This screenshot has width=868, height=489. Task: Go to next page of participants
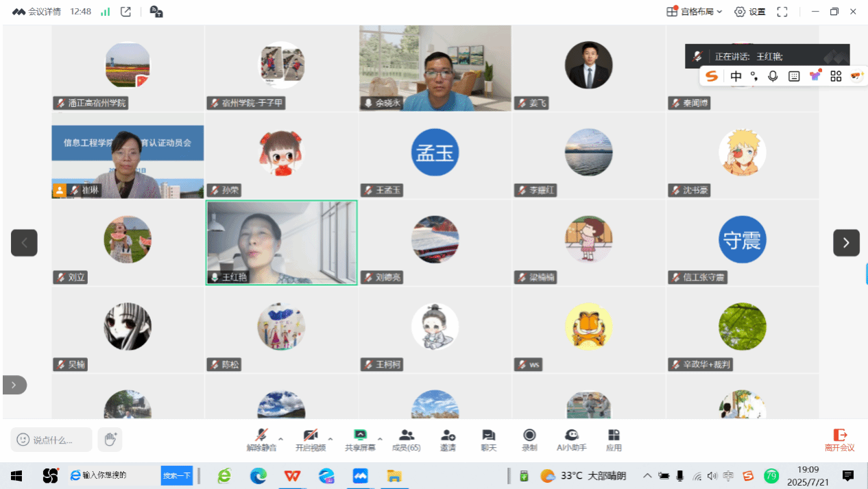[x=846, y=243]
